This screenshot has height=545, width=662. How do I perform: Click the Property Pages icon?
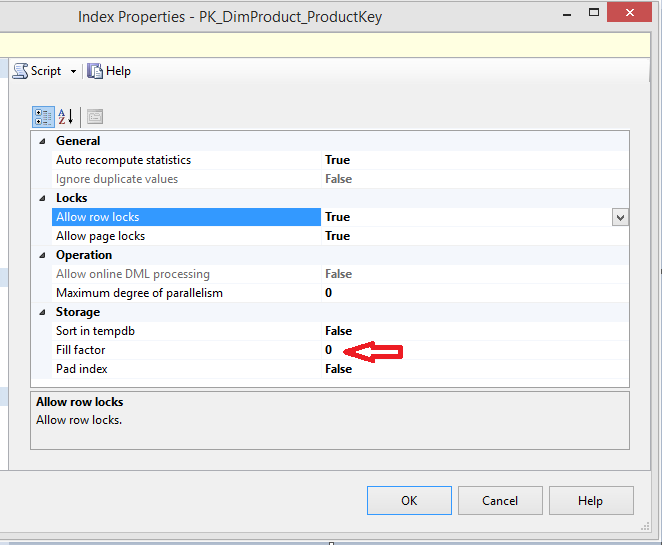click(x=95, y=116)
